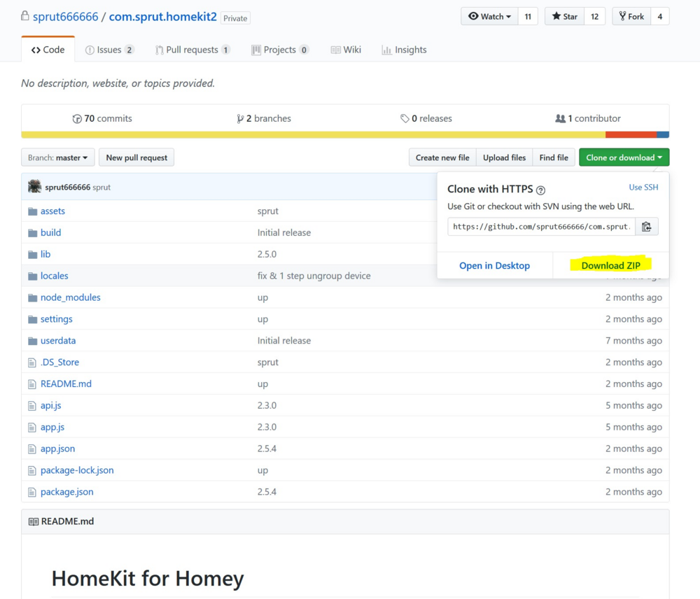Click the file icon beside app.json

point(31,449)
